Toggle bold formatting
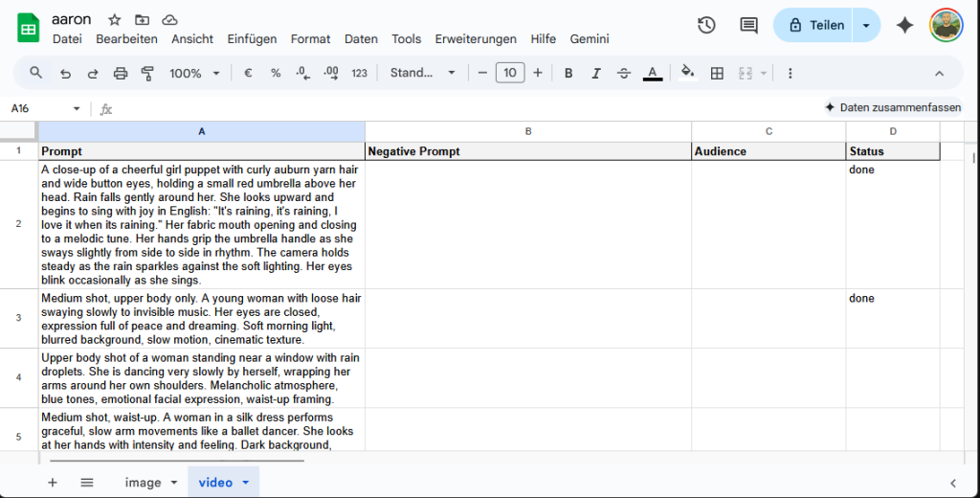 coord(568,73)
